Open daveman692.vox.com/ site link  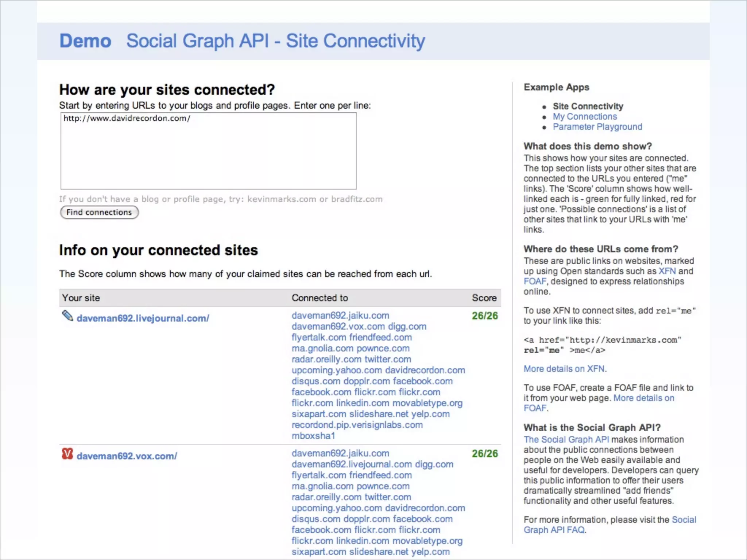coord(127,456)
